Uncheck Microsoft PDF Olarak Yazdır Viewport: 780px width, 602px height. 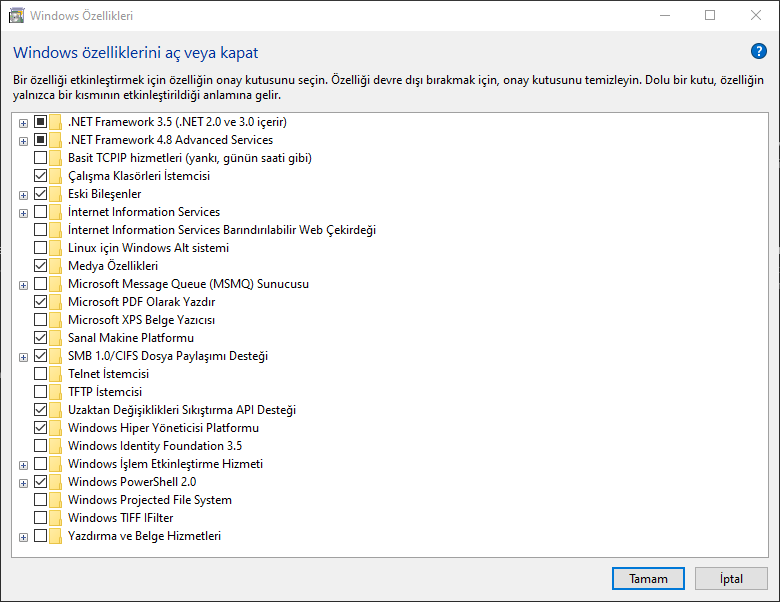[40, 302]
